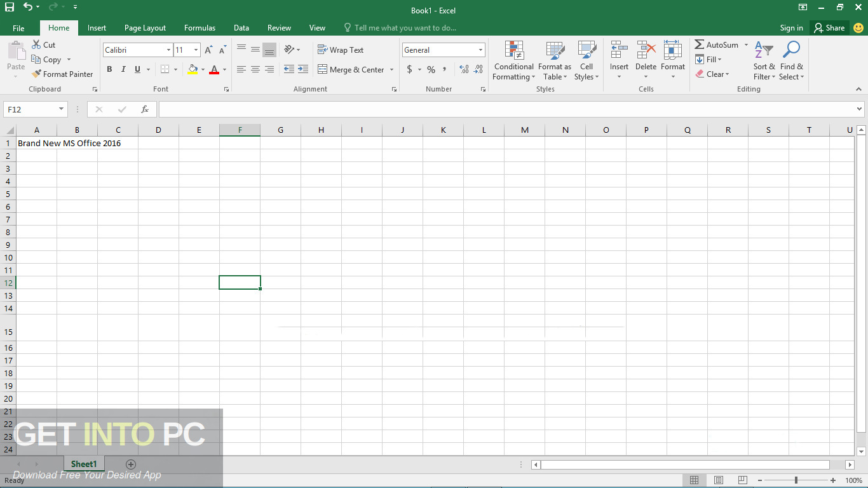
Task: Select the Sheet1 worksheet tab
Action: tap(84, 464)
